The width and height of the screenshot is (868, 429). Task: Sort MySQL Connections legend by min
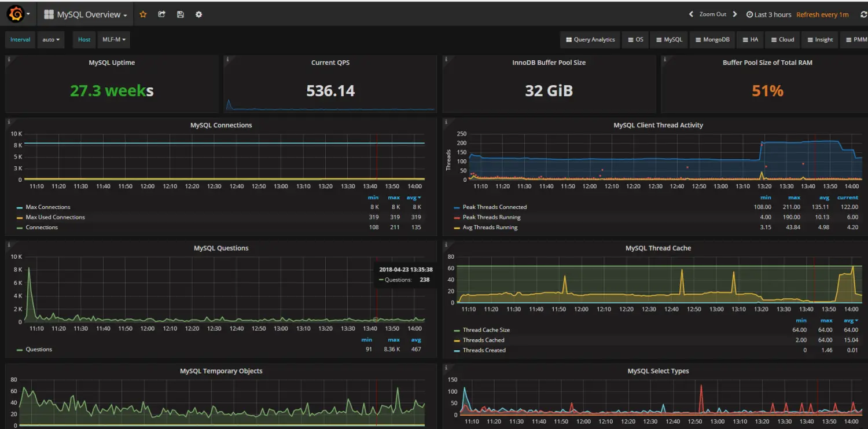pyautogui.click(x=373, y=197)
